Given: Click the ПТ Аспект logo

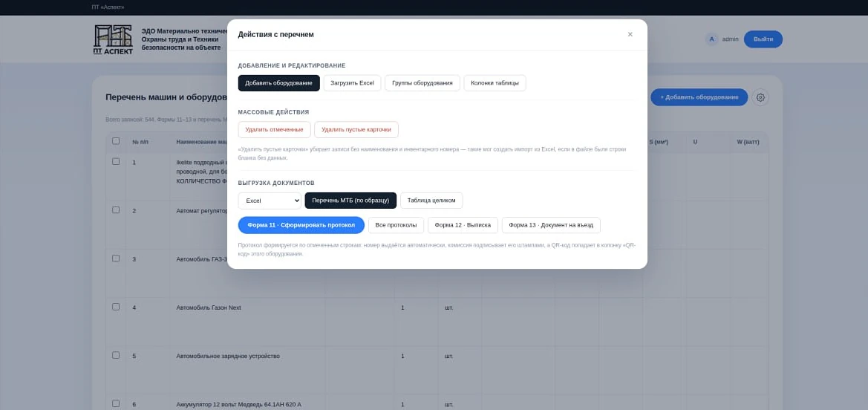Looking at the screenshot, I should click(x=113, y=39).
